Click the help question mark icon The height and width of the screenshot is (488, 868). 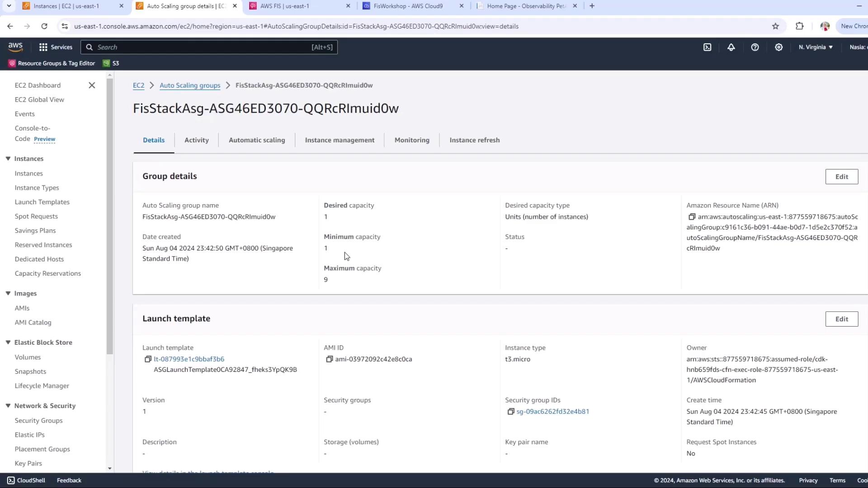click(755, 47)
